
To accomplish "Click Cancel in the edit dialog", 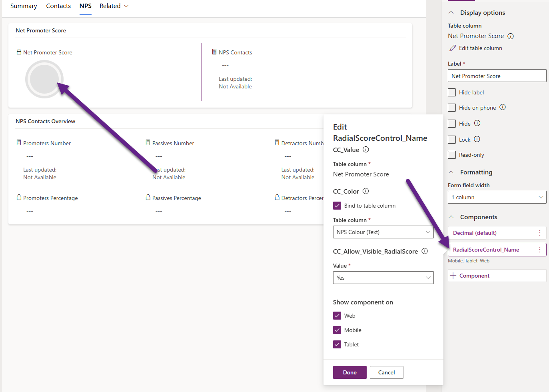I will coord(386,372).
